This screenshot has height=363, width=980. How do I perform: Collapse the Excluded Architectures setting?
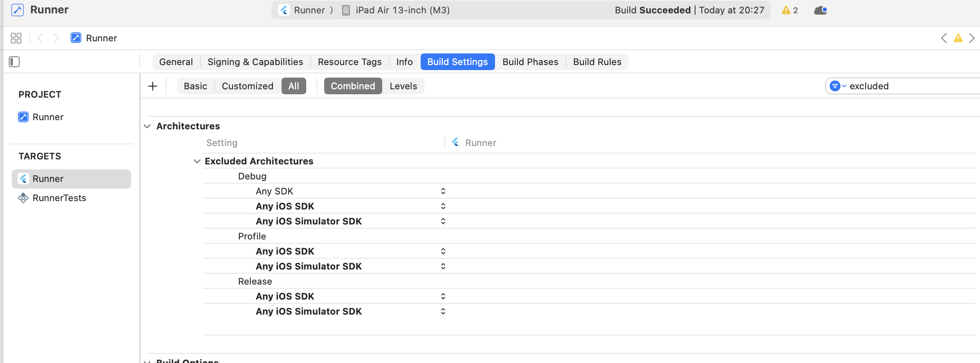click(197, 161)
